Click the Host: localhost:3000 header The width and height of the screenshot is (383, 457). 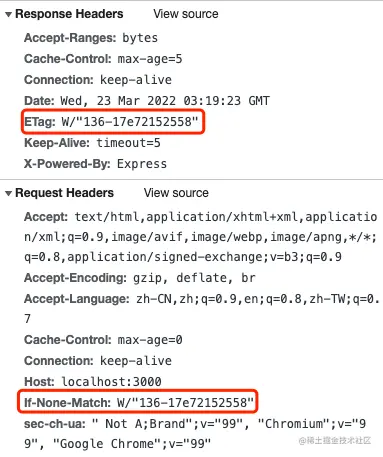(x=93, y=382)
